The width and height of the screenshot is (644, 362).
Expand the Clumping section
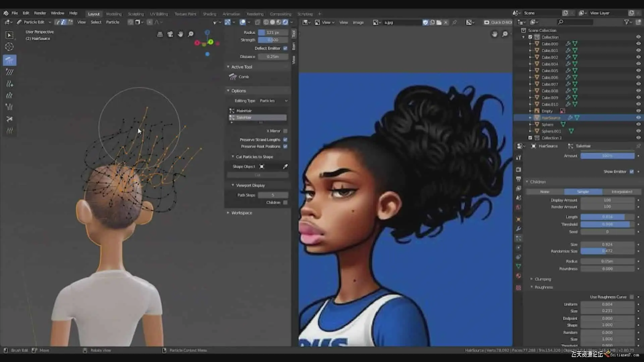coord(542,279)
